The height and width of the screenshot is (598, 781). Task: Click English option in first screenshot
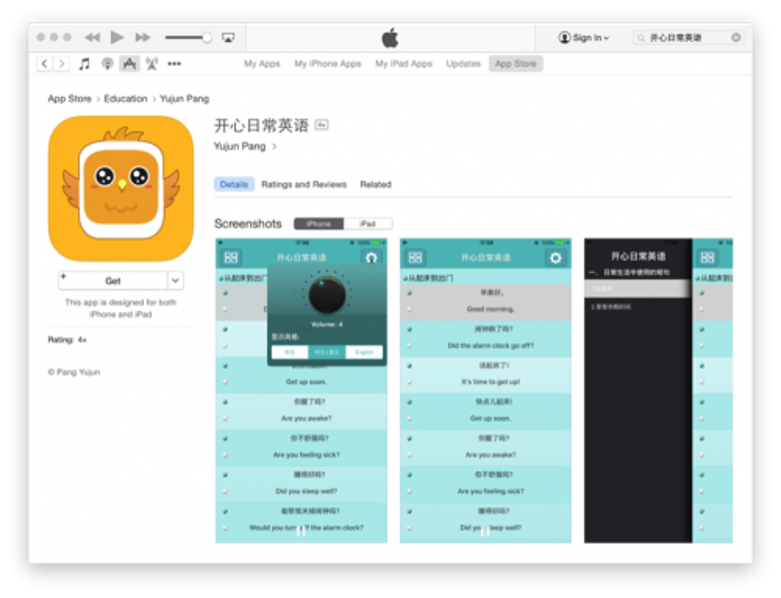tap(364, 352)
